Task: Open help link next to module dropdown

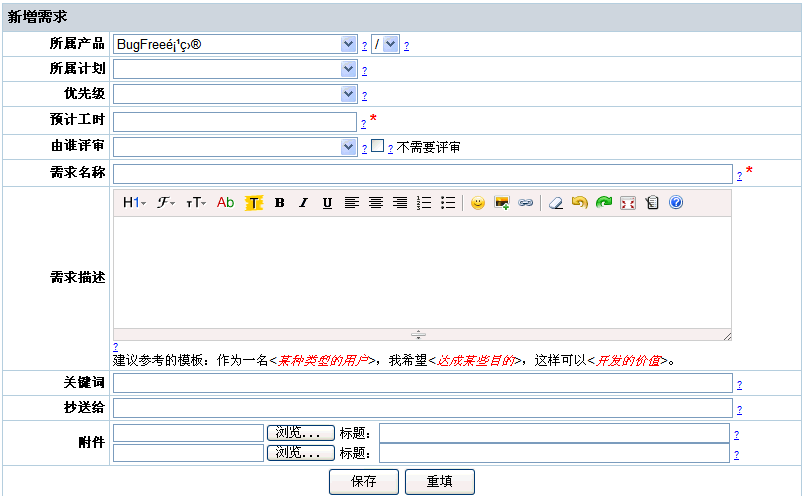Action: click(x=406, y=46)
